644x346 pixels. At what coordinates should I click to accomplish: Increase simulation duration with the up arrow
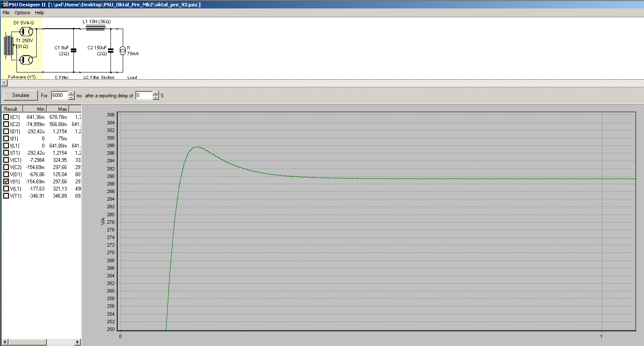point(72,93)
